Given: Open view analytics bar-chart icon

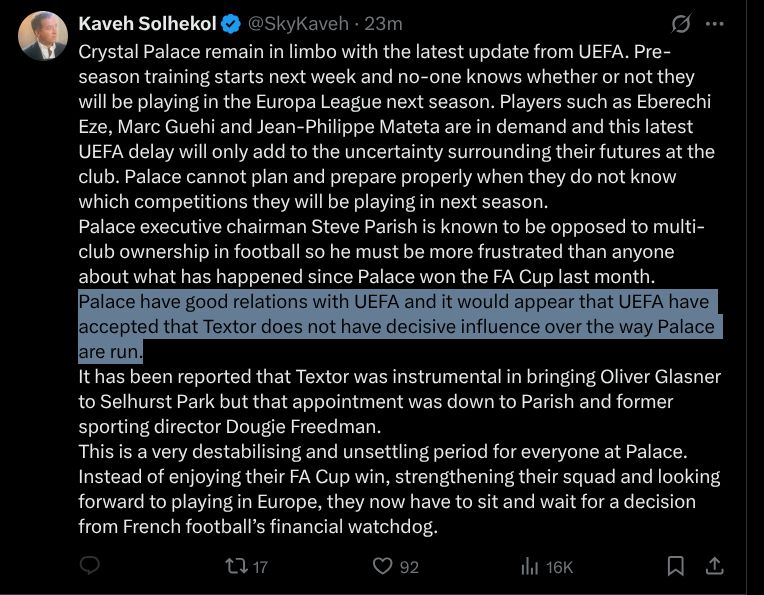Looking at the screenshot, I should click(530, 567).
